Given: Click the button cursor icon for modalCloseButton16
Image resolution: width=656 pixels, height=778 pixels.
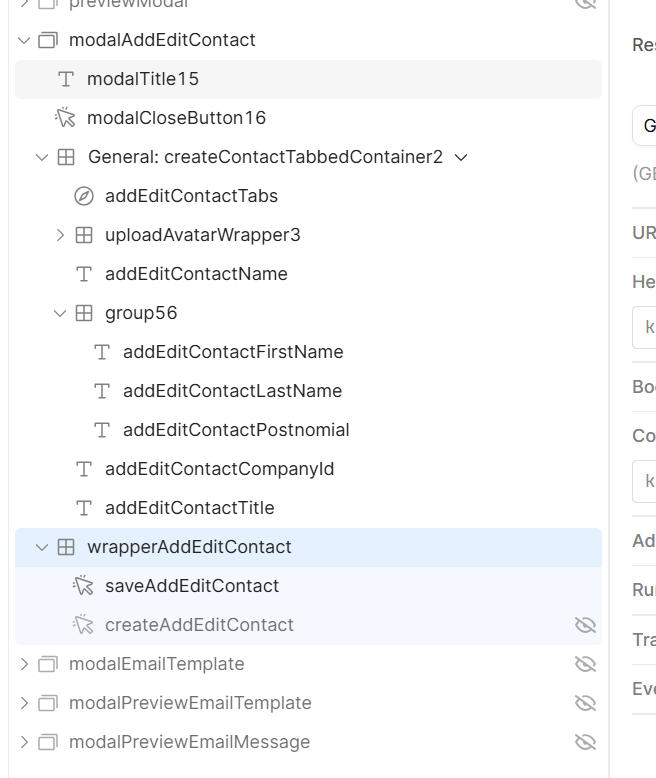Looking at the screenshot, I should (x=66, y=118).
